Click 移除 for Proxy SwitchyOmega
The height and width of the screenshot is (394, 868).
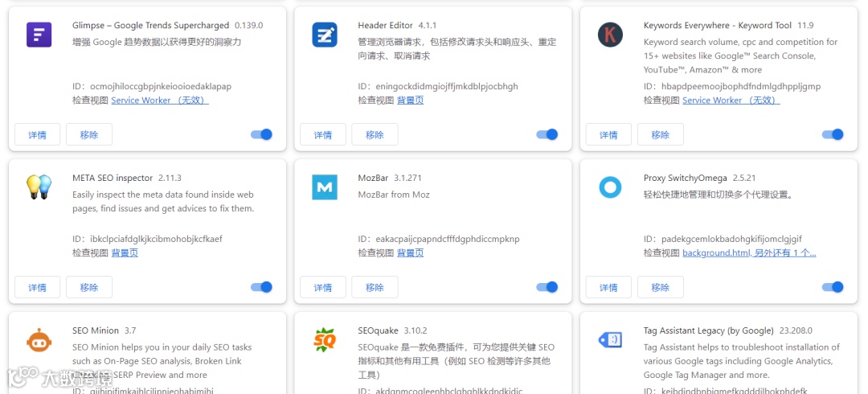[x=661, y=287]
